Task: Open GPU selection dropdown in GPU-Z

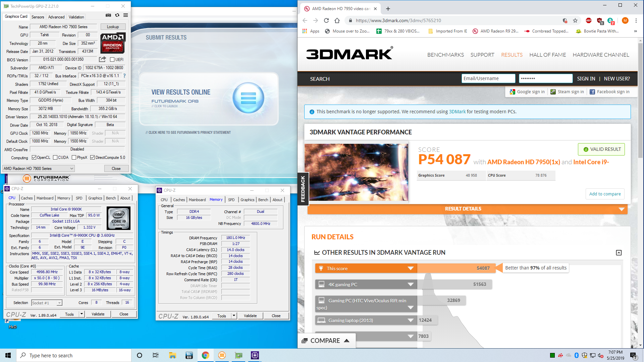Action: [39, 169]
